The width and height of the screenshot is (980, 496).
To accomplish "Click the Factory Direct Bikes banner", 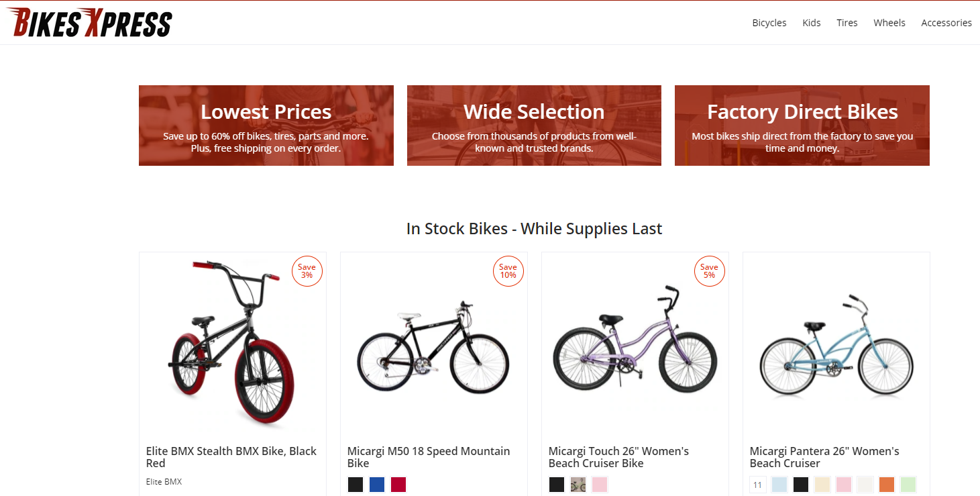I will [x=802, y=126].
